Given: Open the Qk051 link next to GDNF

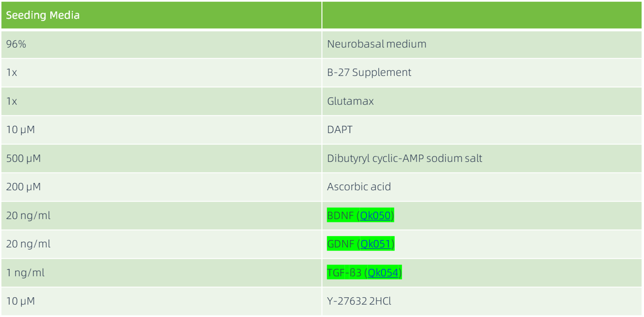Looking at the screenshot, I should click(x=376, y=244).
